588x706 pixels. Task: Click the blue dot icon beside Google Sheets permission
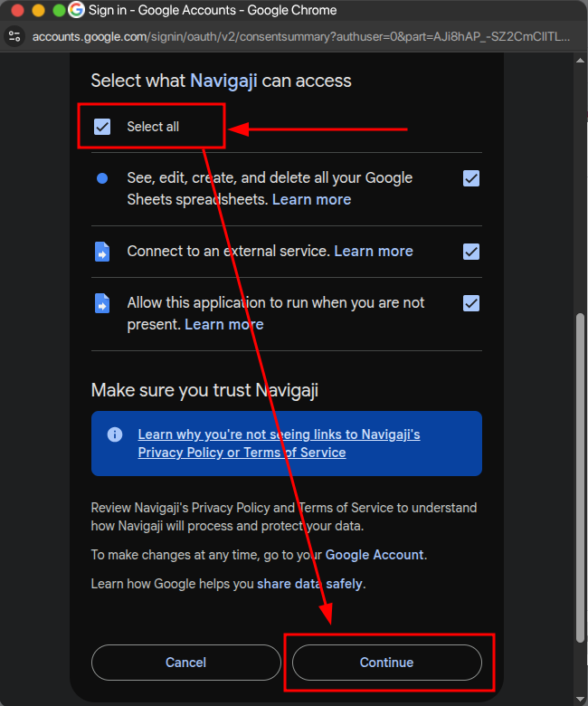click(102, 178)
